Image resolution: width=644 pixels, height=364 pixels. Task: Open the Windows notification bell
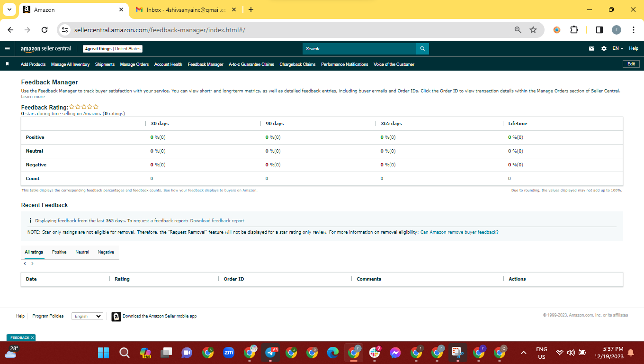point(631,353)
